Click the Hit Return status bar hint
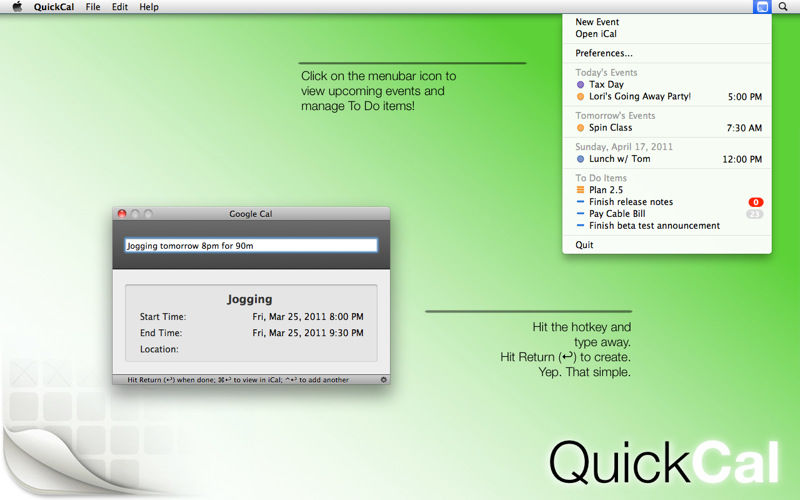The width and height of the screenshot is (800, 500). [x=238, y=380]
